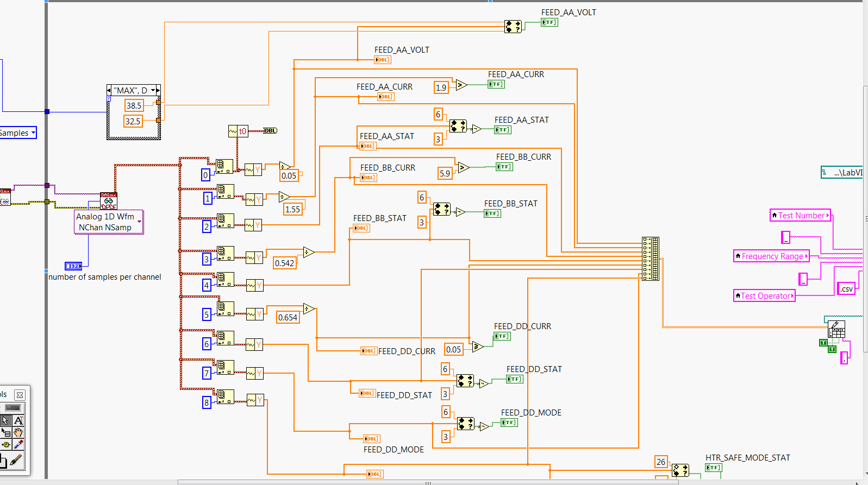Select the Get Color dropper tool
This screenshot has width=868, height=485.
coord(18,444)
